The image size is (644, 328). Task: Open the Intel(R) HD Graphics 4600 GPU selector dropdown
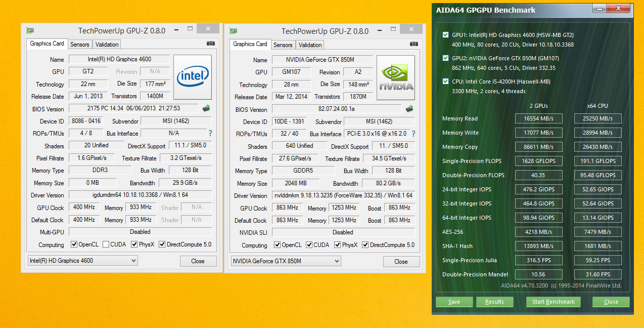pos(82,261)
